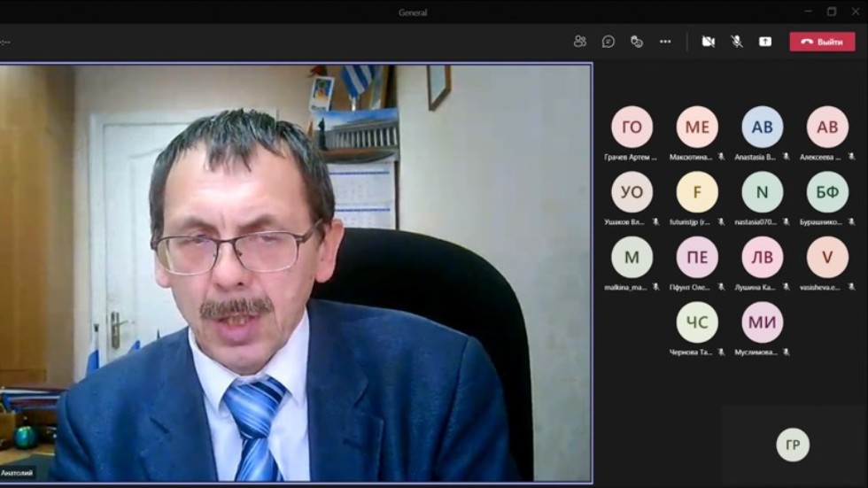Screen dimensions: 868x488
Task: Click the General window title
Action: click(413, 12)
